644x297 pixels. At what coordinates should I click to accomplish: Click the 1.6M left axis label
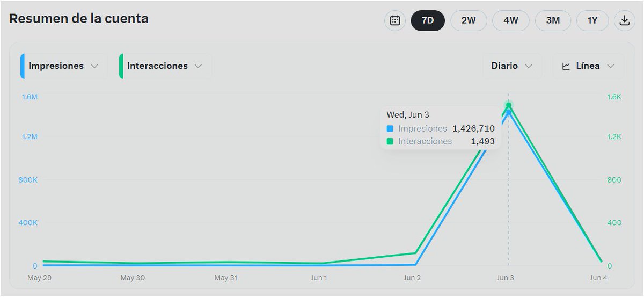click(29, 97)
